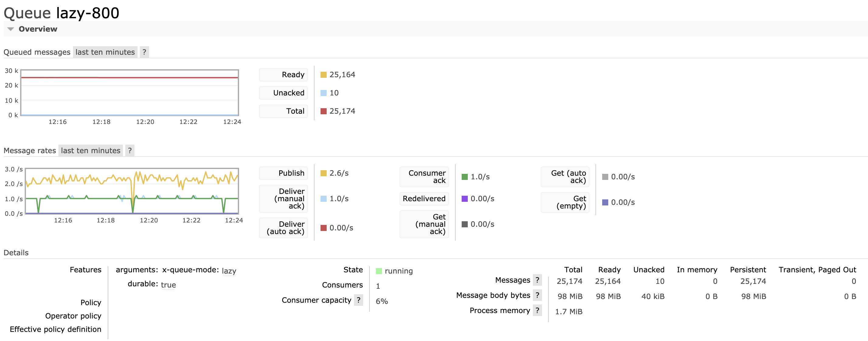The height and width of the screenshot is (341, 868).
Task: Click the Overview section heading
Action: [x=38, y=29]
